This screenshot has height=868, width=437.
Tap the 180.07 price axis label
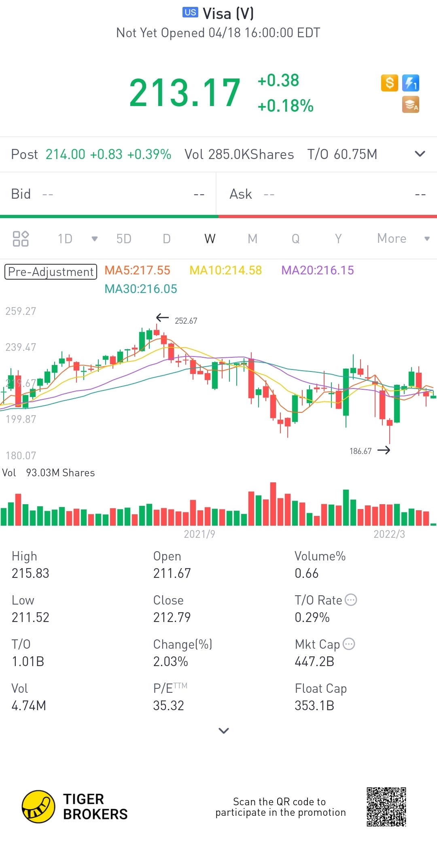tap(21, 456)
